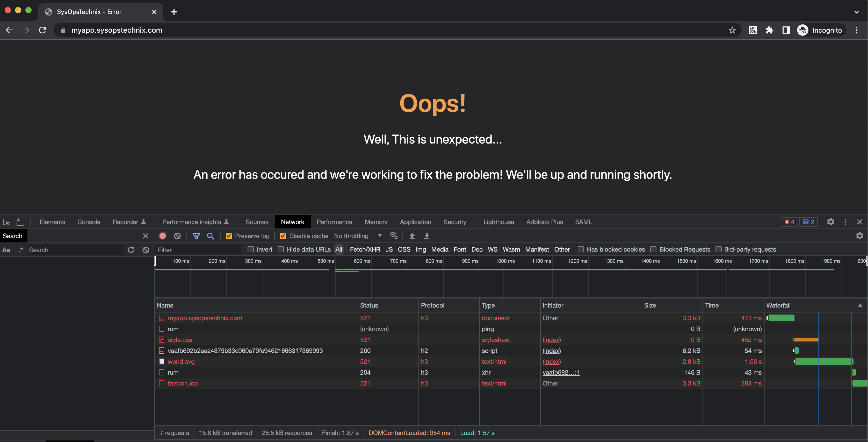Screen dimensions: 868x442
Task: Click the network Filter text field
Action: 198,250
